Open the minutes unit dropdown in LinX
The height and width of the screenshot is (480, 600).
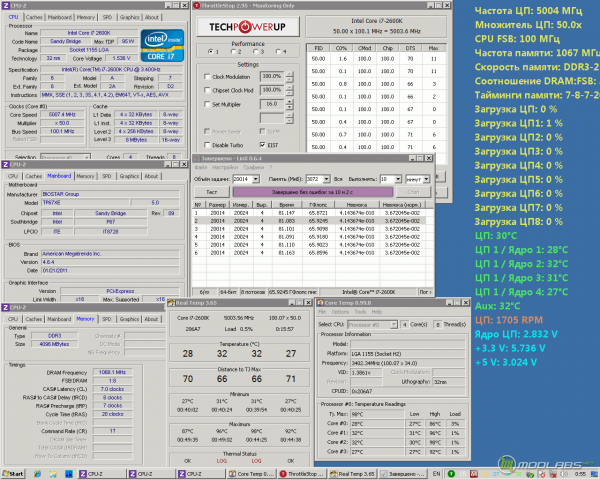tap(426, 179)
